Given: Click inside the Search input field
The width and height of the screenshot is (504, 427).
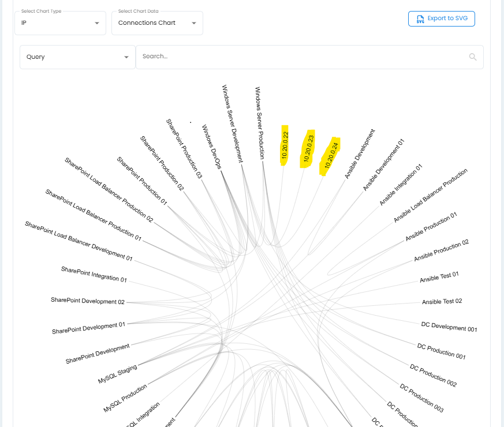Looking at the screenshot, I should click(300, 57).
